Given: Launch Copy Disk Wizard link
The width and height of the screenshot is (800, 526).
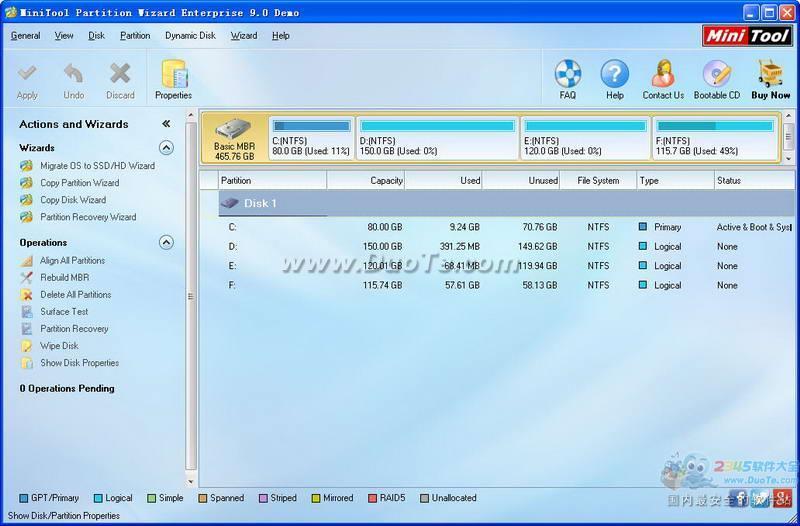Looking at the screenshot, I should pos(73,200).
